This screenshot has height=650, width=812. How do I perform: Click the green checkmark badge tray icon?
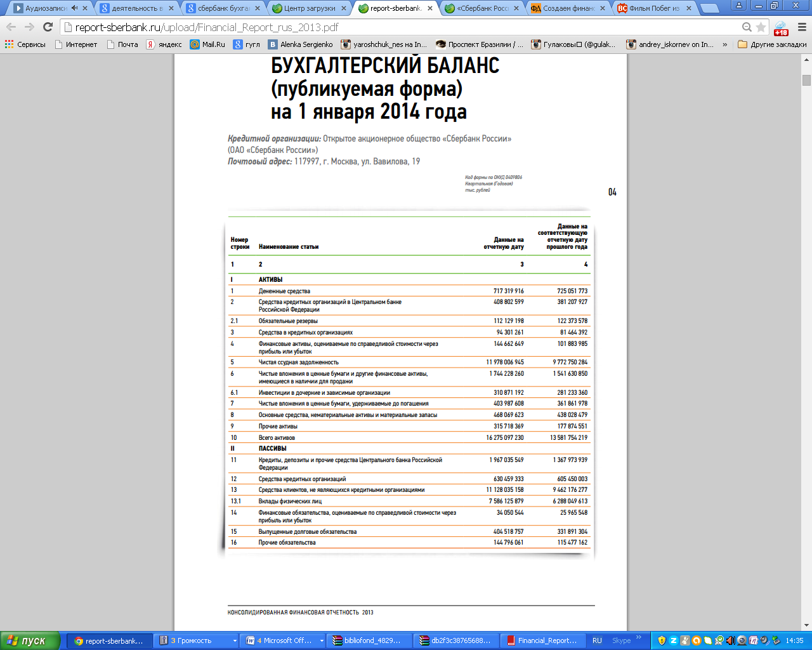pyautogui.click(x=719, y=640)
